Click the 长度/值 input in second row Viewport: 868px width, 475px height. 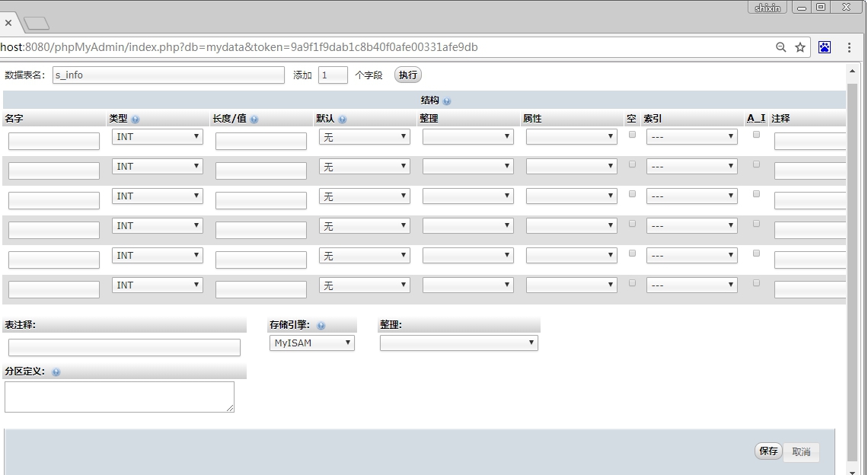coord(260,171)
